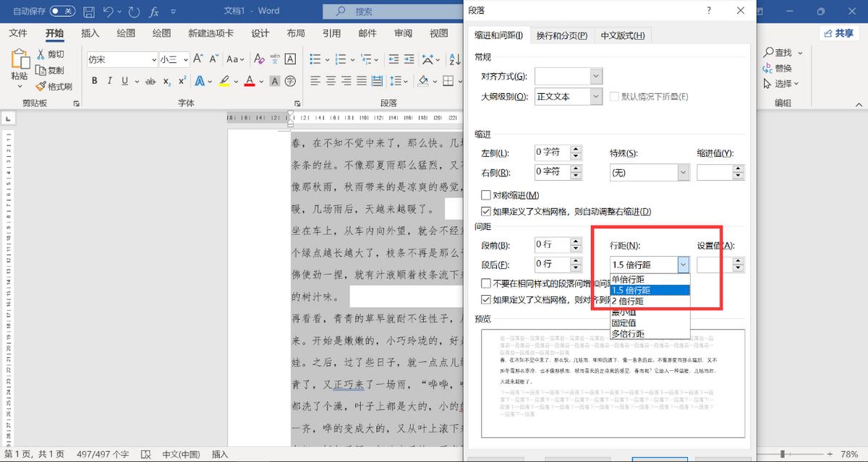The width and height of the screenshot is (868, 462).
Task: Toggle underline formatting
Action: point(123,80)
